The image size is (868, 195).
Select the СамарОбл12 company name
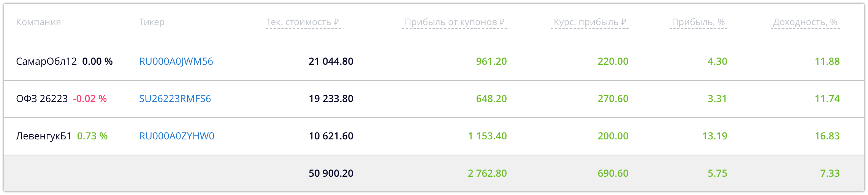tap(46, 61)
